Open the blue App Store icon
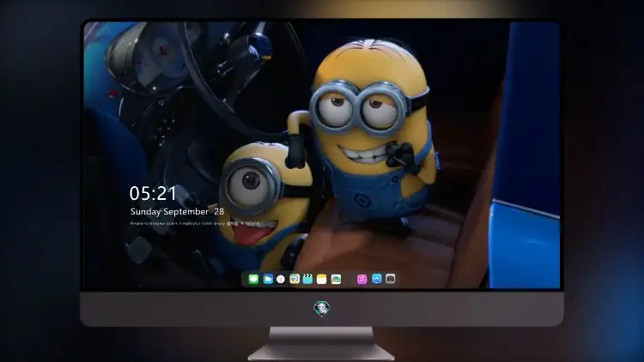The width and height of the screenshot is (644, 362). 377,279
